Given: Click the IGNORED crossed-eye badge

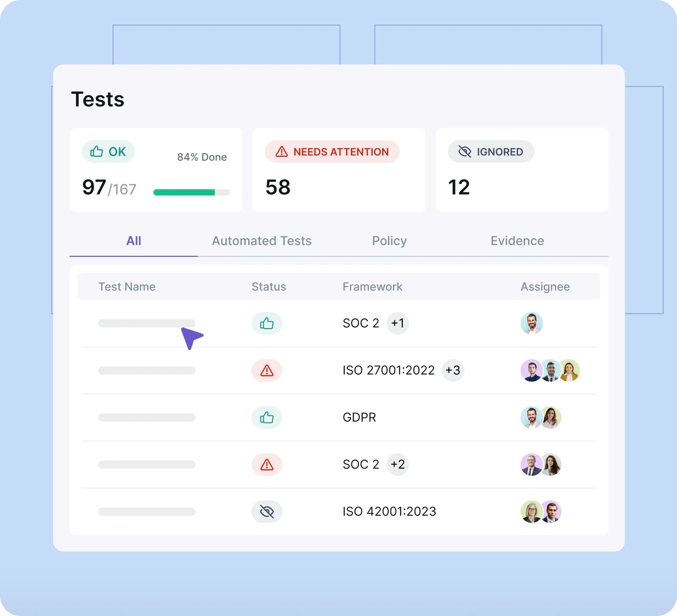Looking at the screenshot, I should (x=491, y=151).
